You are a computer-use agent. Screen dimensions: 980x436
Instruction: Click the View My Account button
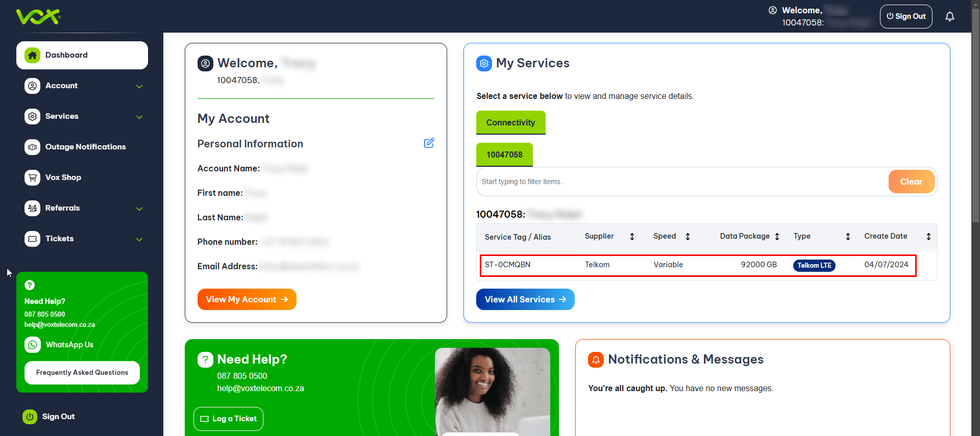pyautogui.click(x=247, y=299)
